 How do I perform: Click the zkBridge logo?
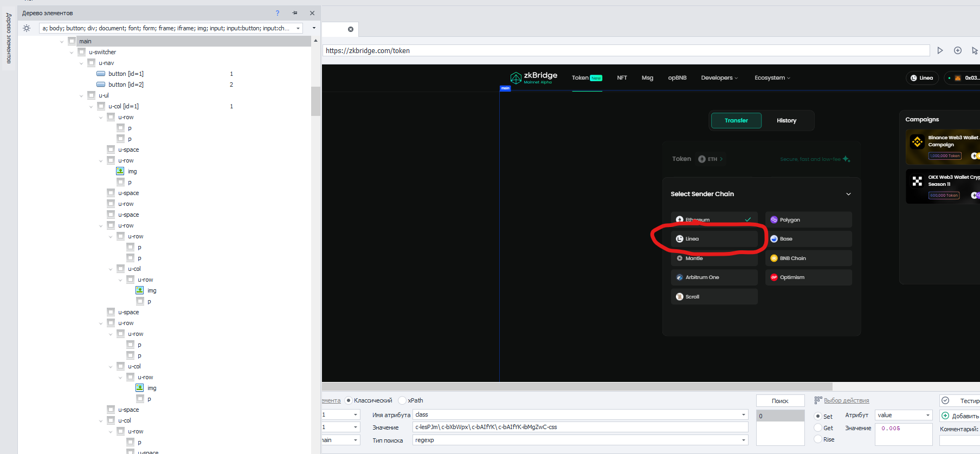tap(533, 78)
